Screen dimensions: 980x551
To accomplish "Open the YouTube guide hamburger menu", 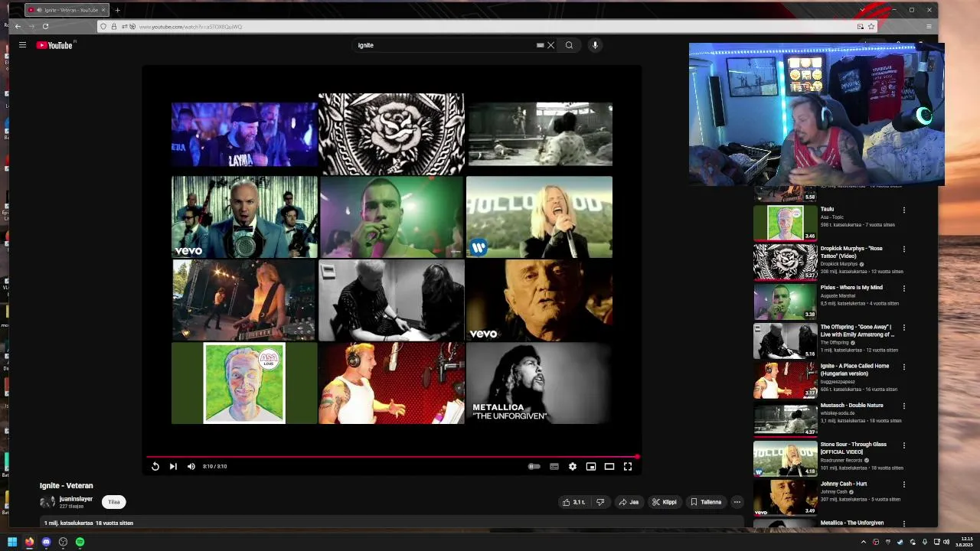I will pos(22,45).
